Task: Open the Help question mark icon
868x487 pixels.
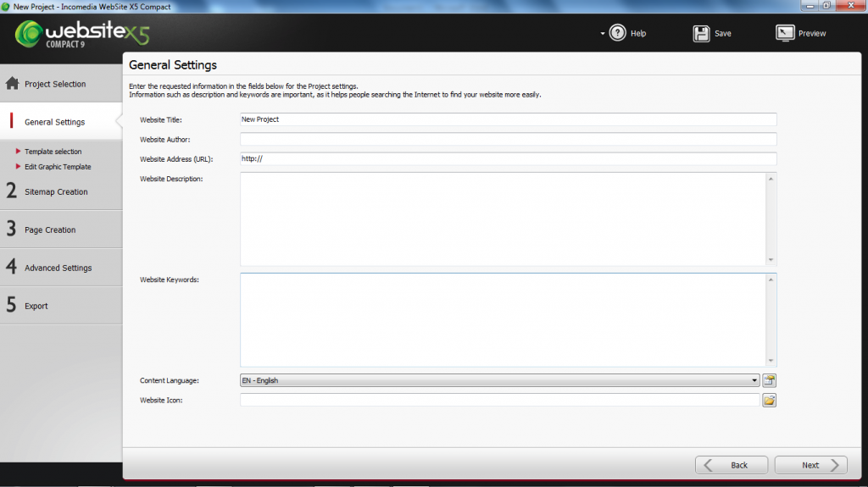Action: 617,33
